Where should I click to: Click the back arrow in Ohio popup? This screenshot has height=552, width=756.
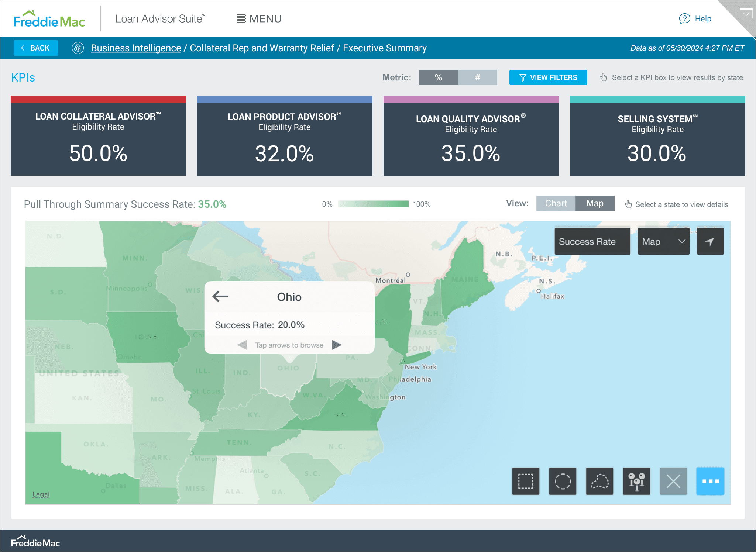[x=220, y=296]
